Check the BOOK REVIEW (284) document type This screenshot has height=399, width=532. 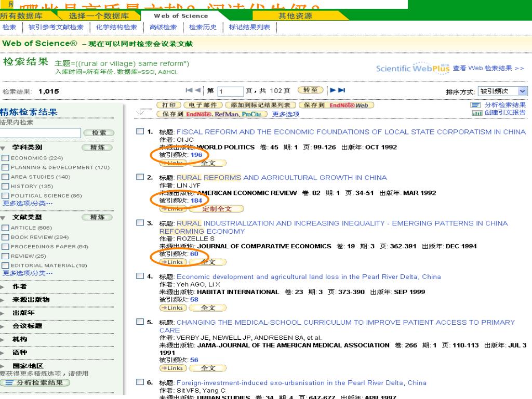pyautogui.click(x=5, y=237)
